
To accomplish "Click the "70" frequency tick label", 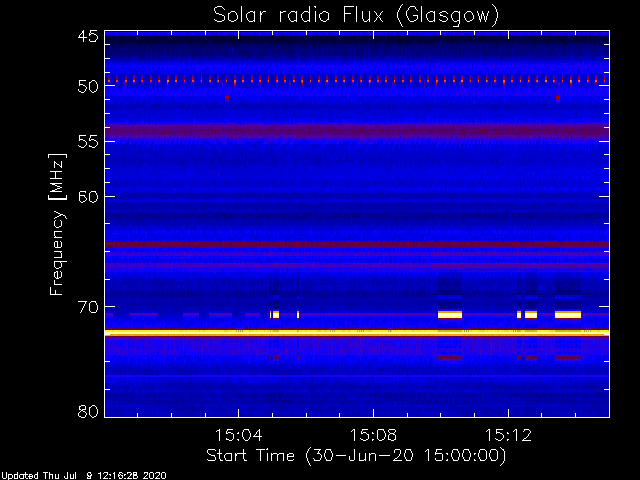I will tap(88, 307).
